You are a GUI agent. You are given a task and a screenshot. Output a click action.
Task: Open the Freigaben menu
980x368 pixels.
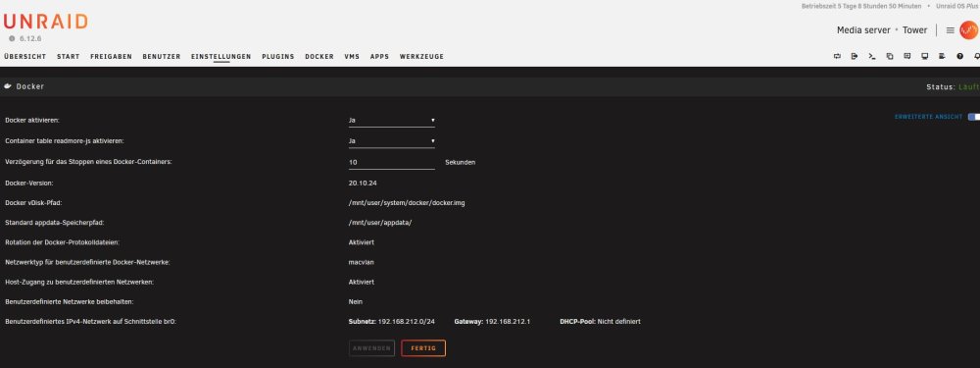pyautogui.click(x=112, y=56)
